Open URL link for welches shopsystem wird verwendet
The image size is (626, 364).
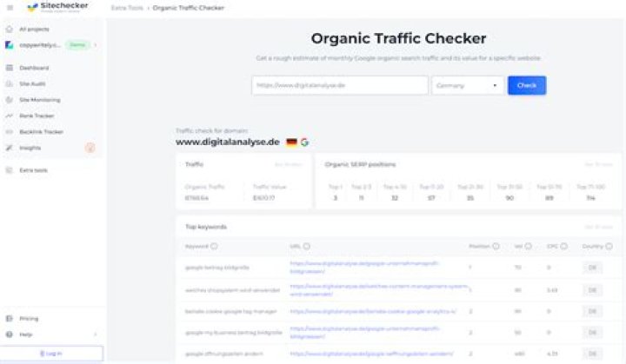(378, 290)
